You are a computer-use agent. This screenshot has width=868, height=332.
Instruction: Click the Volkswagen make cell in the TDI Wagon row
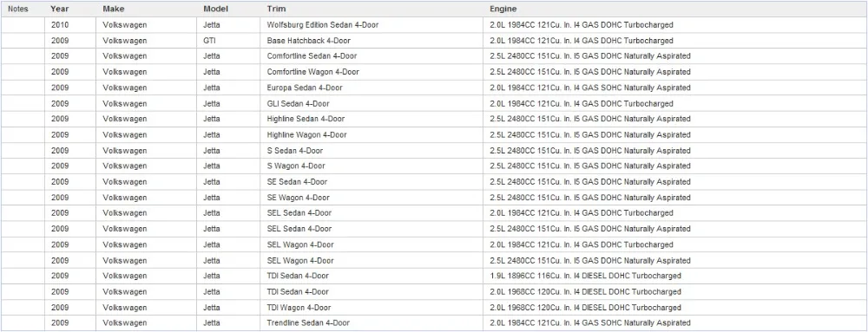[124, 307]
